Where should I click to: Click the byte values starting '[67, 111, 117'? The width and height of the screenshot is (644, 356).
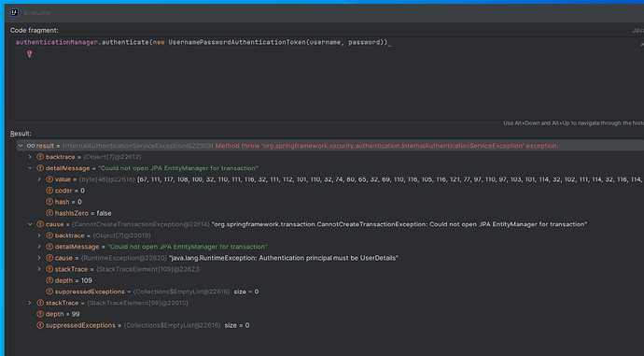coord(390,179)
